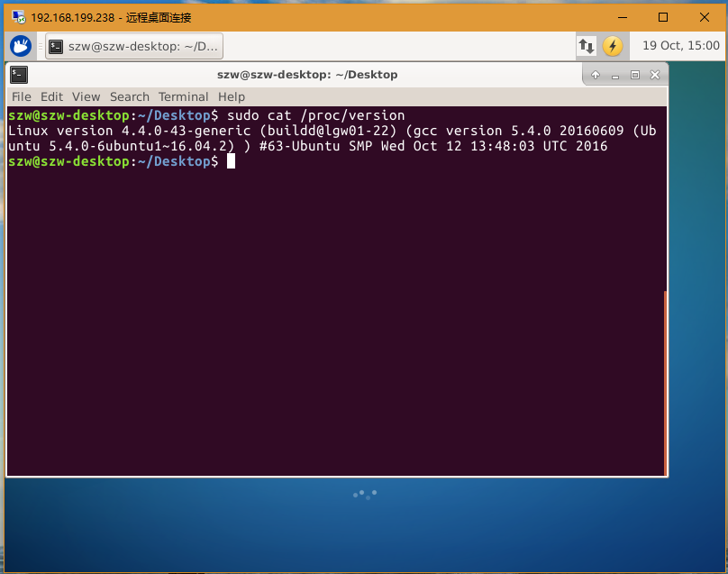Open the View menu
This screenshot has width=728, height=574.
click(x=86, y=96)
